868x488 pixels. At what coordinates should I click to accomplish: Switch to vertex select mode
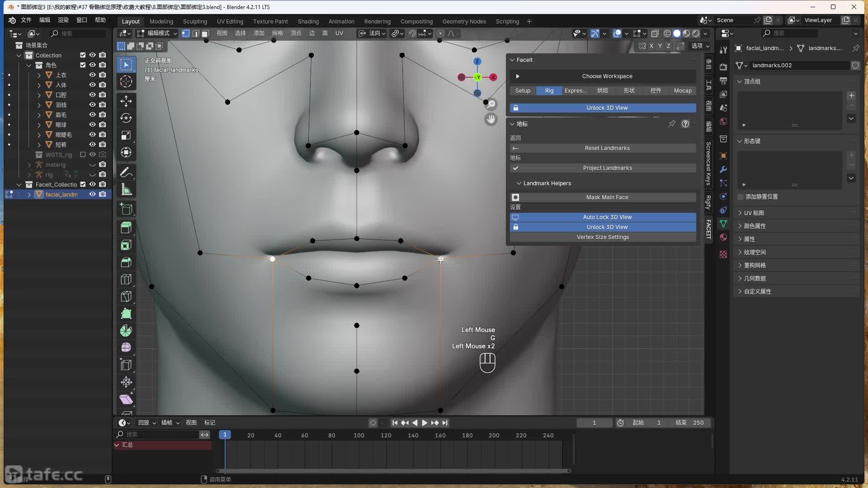[186, 33]
